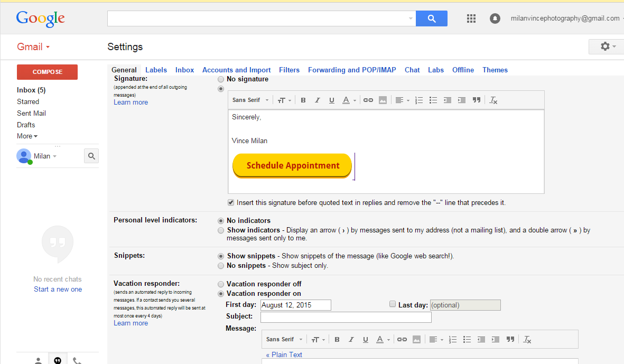Screen dimensions: 624x364
Task: Open the Google apps grid
Action: tap(471, 18)
